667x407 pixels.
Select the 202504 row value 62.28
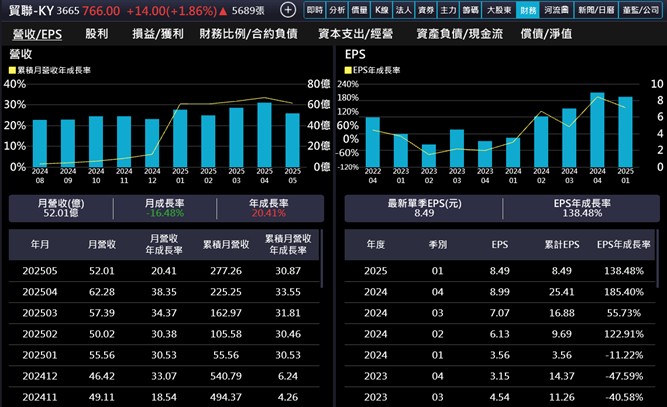coord(102,292)
